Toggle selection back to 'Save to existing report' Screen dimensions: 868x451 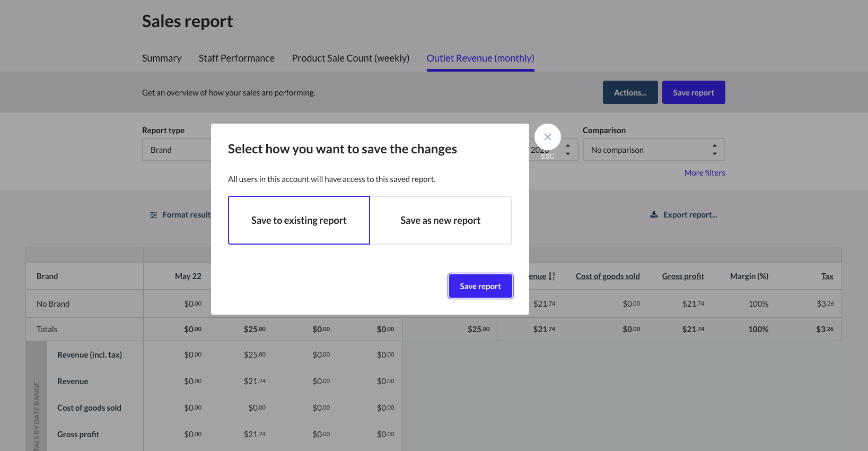(299, 220)
